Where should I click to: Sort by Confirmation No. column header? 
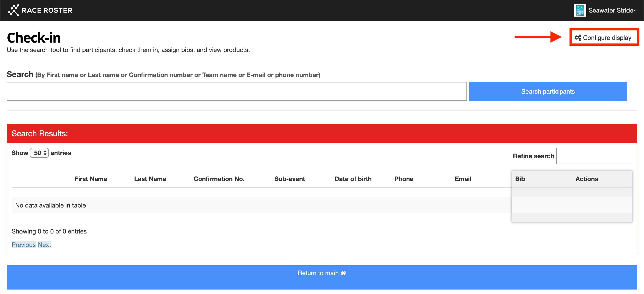click(x=219, y=179)
